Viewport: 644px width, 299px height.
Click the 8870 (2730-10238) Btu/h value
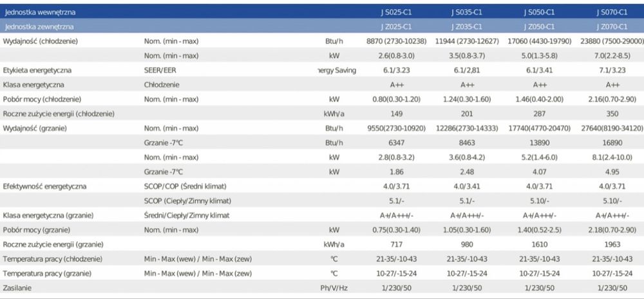coord(396,41)
